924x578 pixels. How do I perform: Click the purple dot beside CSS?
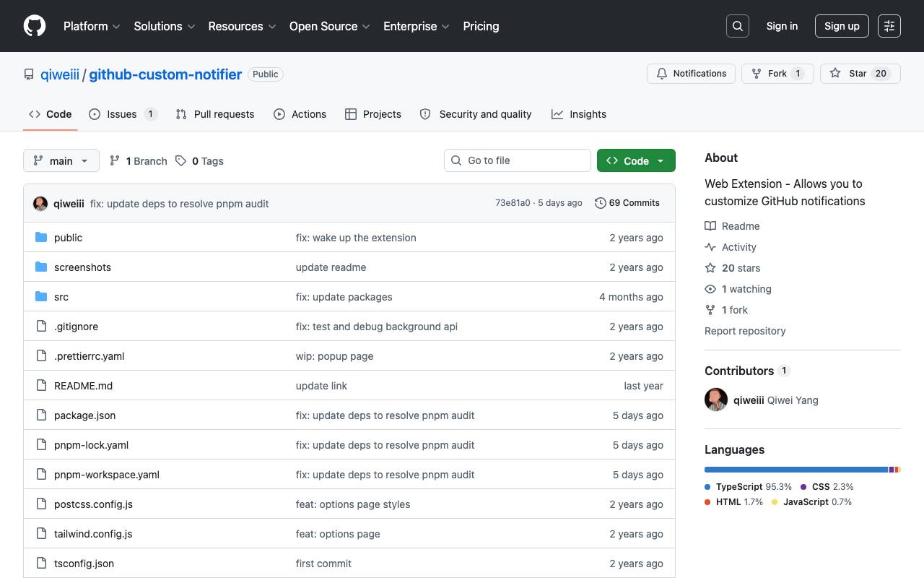pos(803,487)
